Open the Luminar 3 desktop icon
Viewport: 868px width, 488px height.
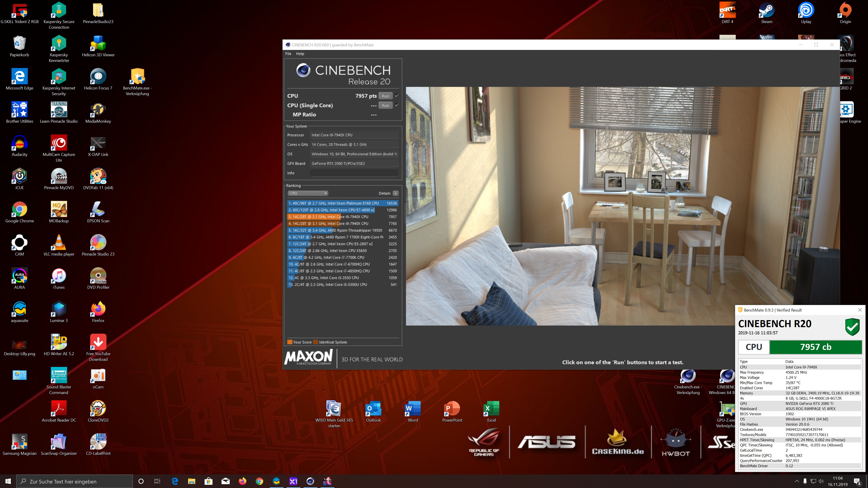pos(59,312)
